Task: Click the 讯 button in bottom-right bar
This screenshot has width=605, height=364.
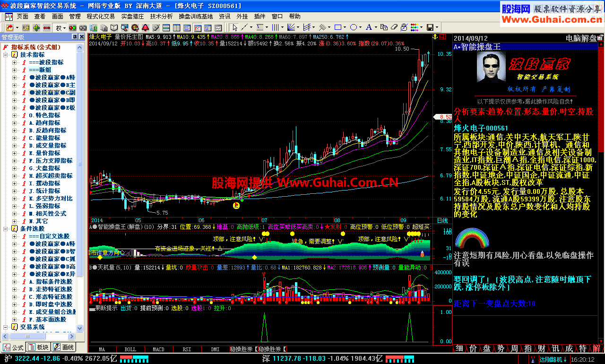Action: 555,348
